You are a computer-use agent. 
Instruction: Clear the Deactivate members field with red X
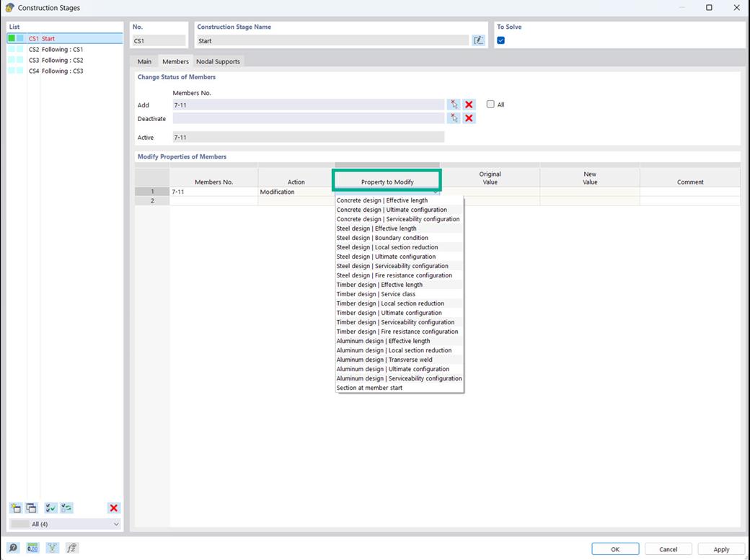[x=469, y=118]
